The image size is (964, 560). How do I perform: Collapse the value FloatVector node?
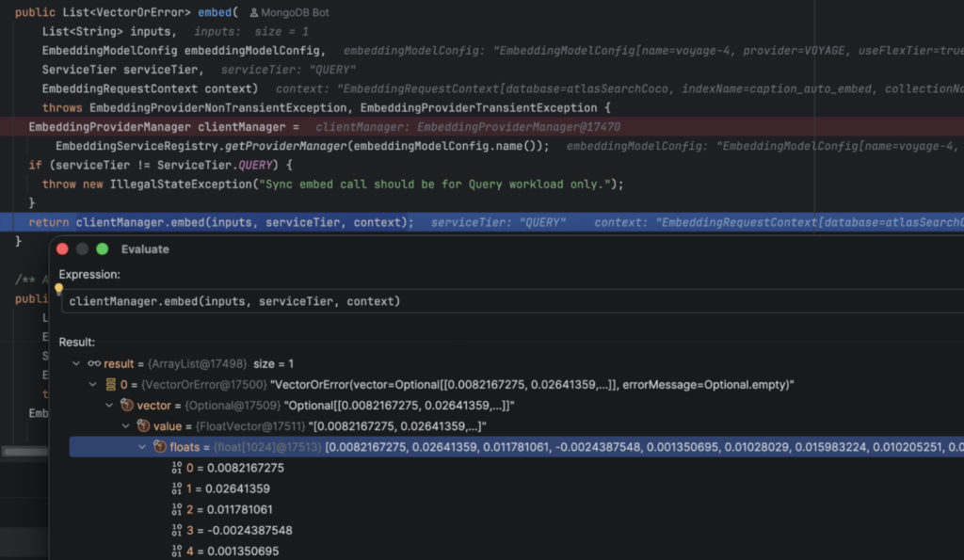tap(126, 426)
